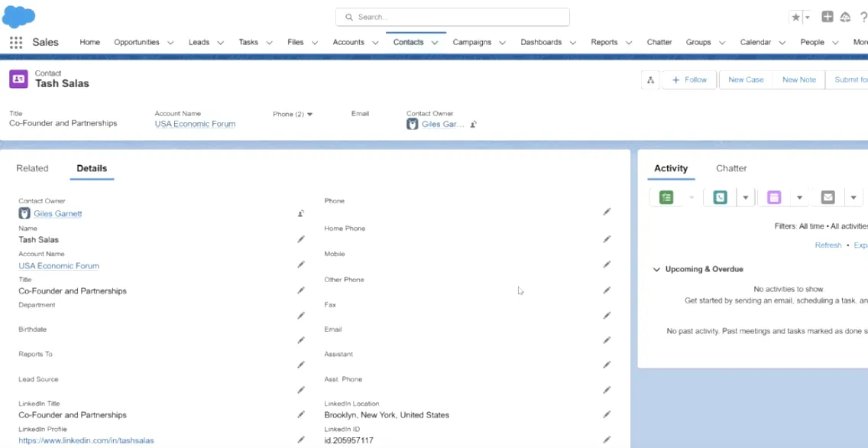Open the Accounts navigation item
The width and height of the screenshot is (868, 448).
point(348,42)
